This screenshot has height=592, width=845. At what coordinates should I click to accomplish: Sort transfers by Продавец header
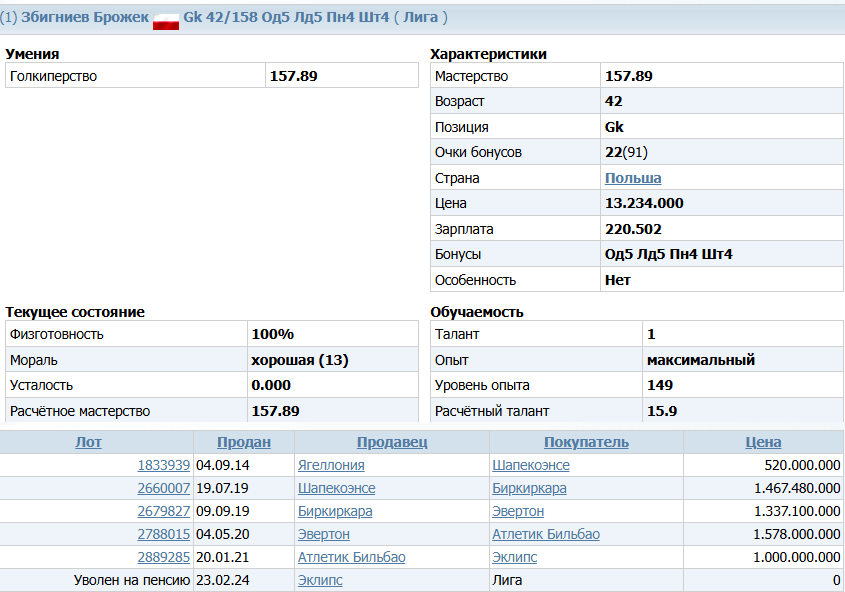pos(391,442)
